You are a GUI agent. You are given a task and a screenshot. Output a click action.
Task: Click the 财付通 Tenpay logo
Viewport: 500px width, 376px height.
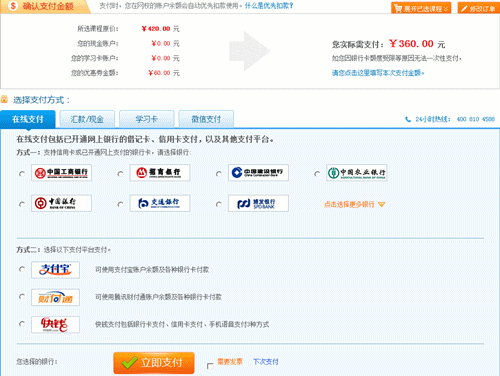point(55,297)
